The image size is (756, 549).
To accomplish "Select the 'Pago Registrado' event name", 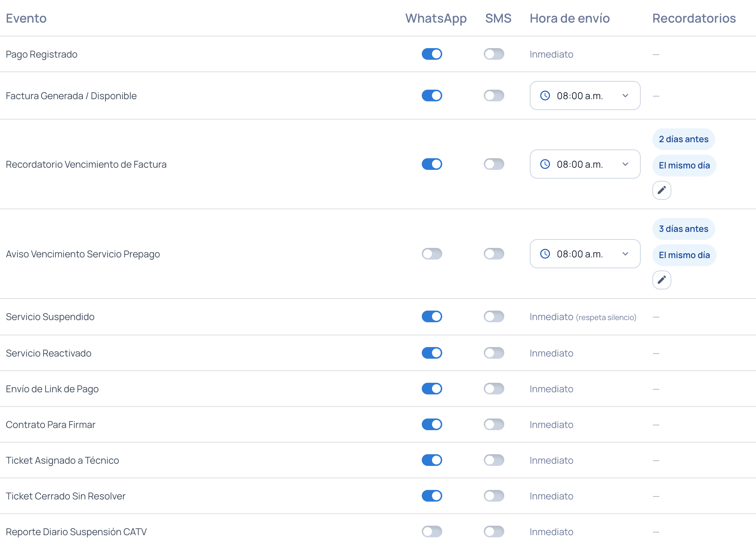I will pos(42,54).
